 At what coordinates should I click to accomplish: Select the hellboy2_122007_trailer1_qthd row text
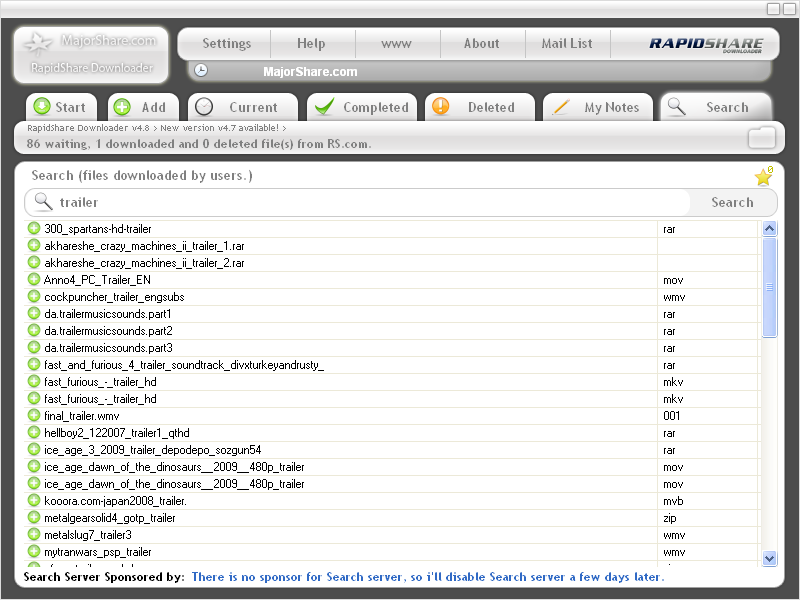coord(117,433)
